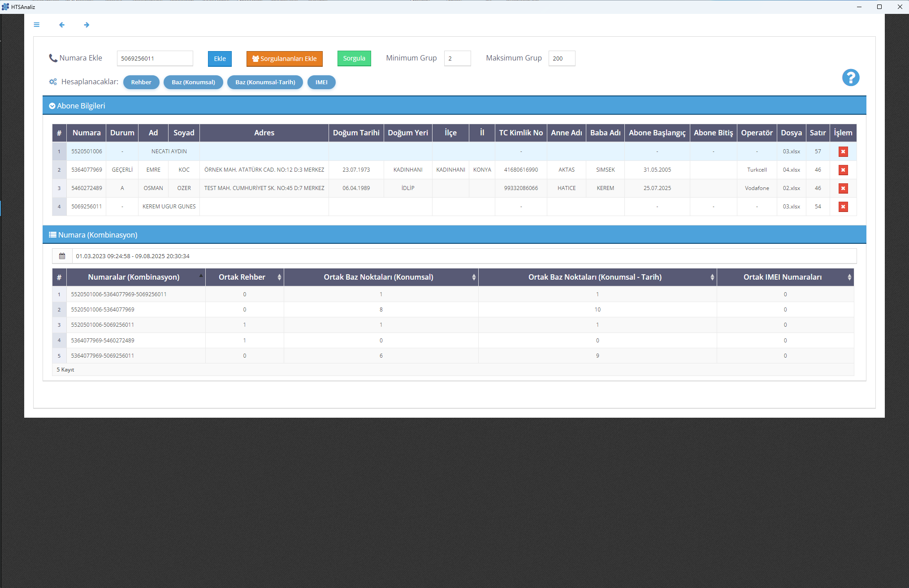Sort by Ortak IMEI Numaraları column

[x=785, y=277]
